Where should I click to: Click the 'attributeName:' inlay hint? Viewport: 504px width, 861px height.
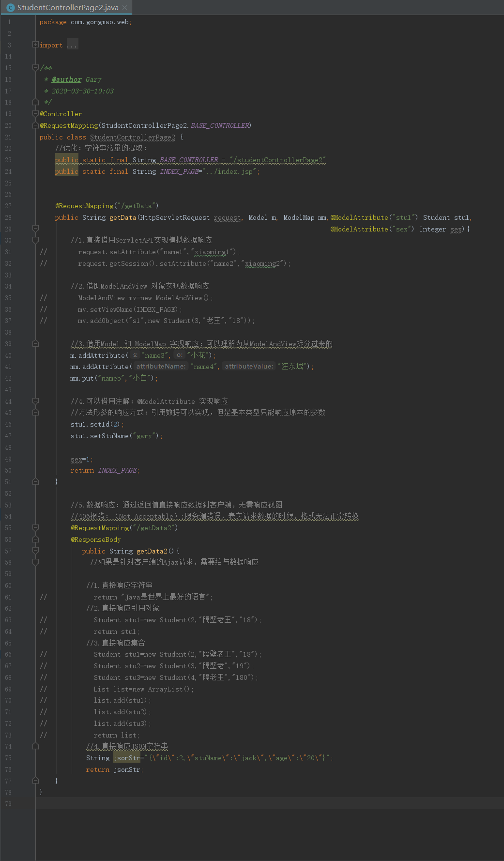click(161, 367)
